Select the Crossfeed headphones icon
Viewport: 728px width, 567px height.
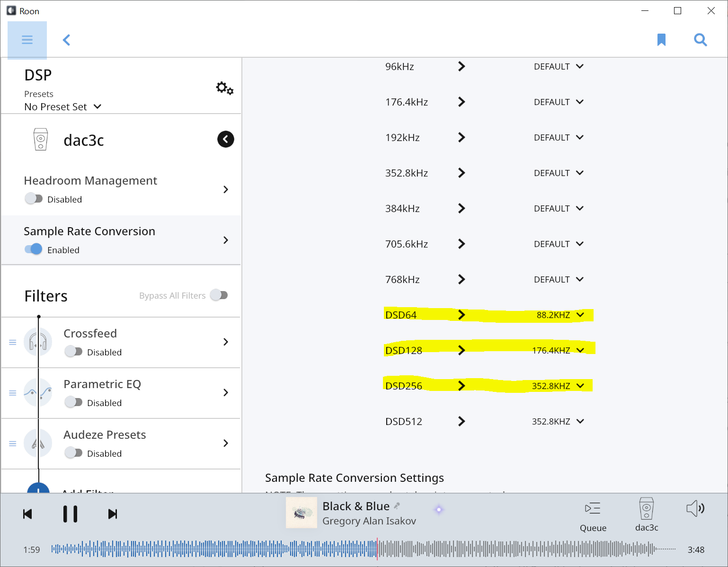38,342
